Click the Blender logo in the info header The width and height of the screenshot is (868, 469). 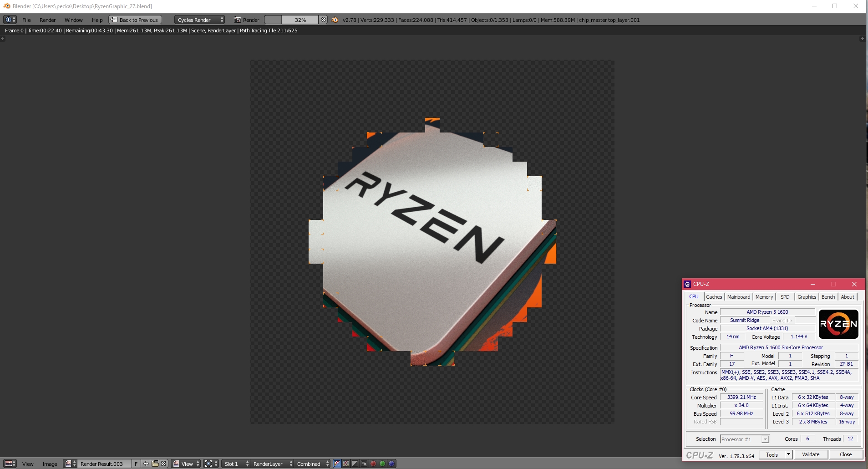pos(335,20)
